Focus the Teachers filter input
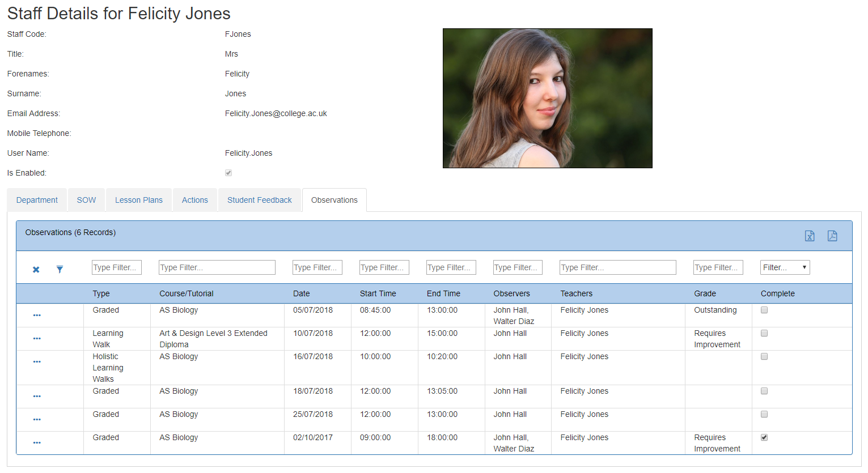The height and width of the screenshot is (473, 868). tap(618, 267)
